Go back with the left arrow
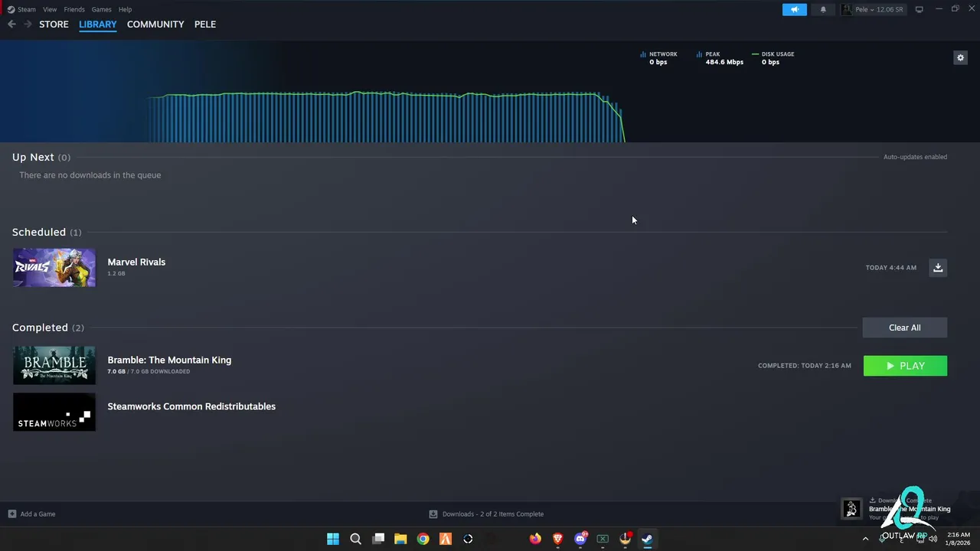980x551 pixels. (x=11, y=24)
